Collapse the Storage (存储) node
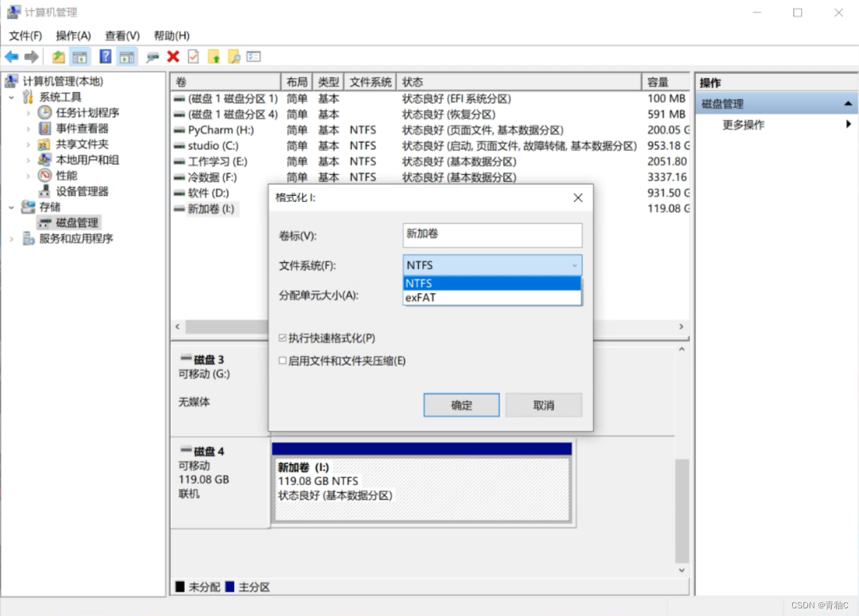This screenshot has height=616, width=859. pyautogui.click(x=11, y=207)
